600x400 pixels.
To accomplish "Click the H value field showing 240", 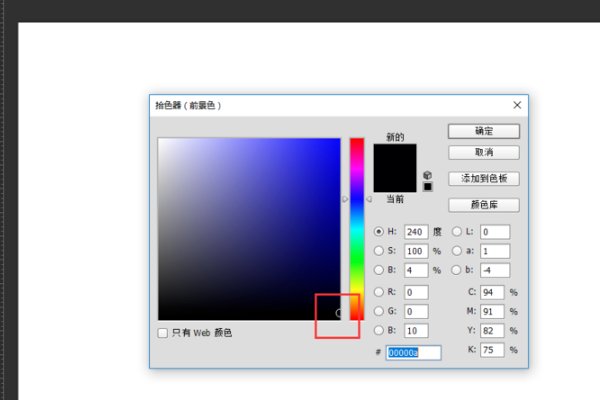I will tap(416, 231).
